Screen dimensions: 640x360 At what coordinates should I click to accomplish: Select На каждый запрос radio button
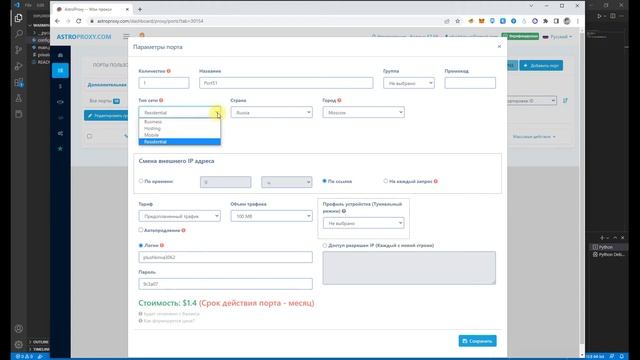click(x=386, y=181)
